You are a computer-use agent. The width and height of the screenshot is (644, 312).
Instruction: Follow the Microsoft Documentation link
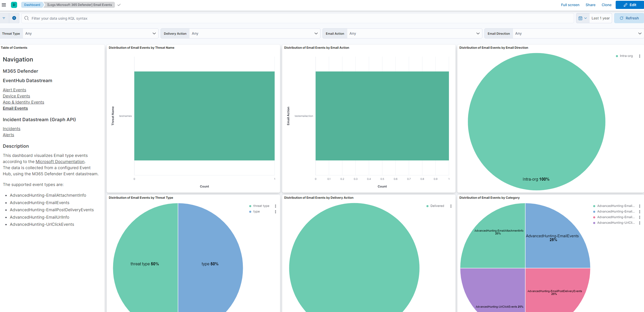click(60, 161)
